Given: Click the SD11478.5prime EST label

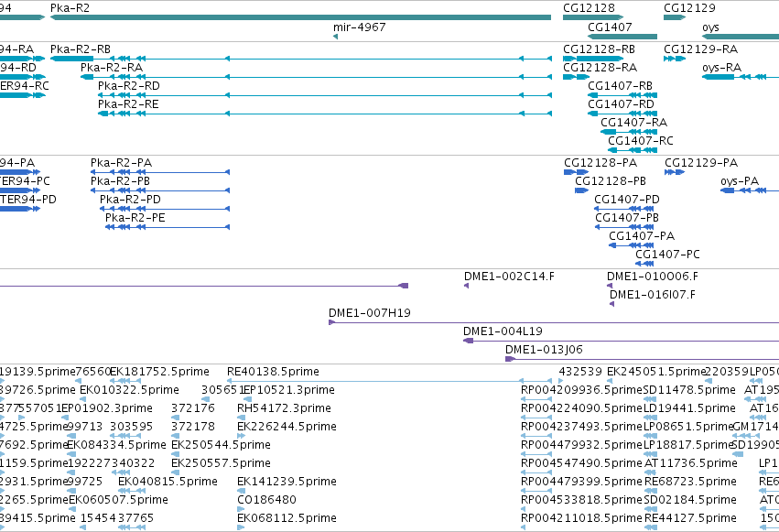Looking at the screenshot, I should (x=689, y=390).
